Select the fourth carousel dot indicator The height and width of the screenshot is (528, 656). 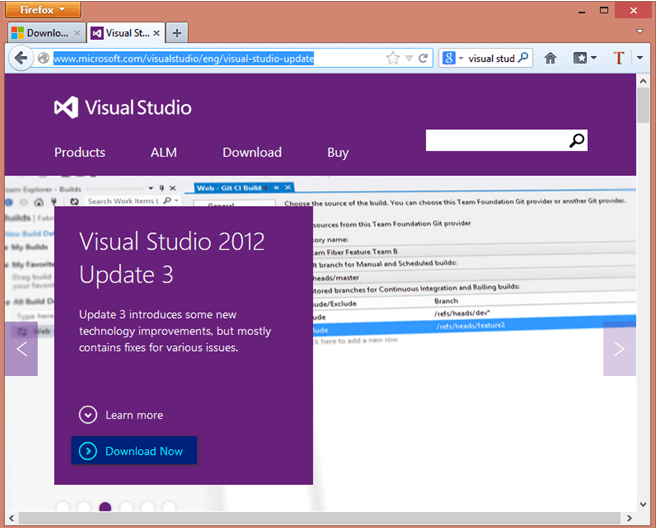pos(126,508)
